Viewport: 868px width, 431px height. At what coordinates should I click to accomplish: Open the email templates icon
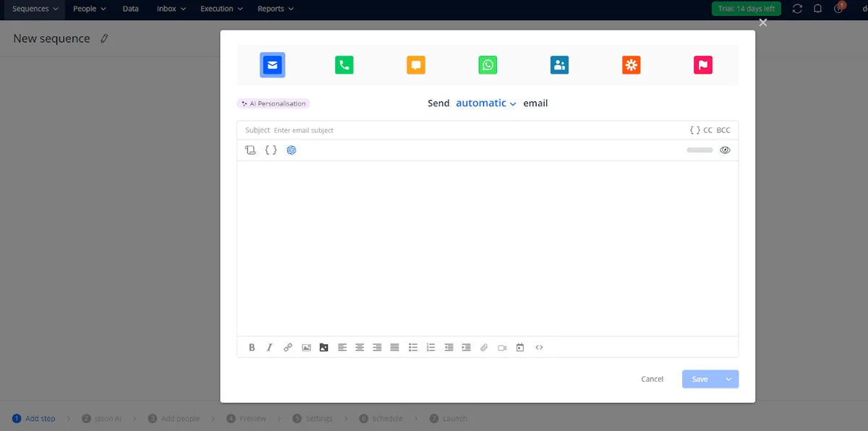point(251,149)
